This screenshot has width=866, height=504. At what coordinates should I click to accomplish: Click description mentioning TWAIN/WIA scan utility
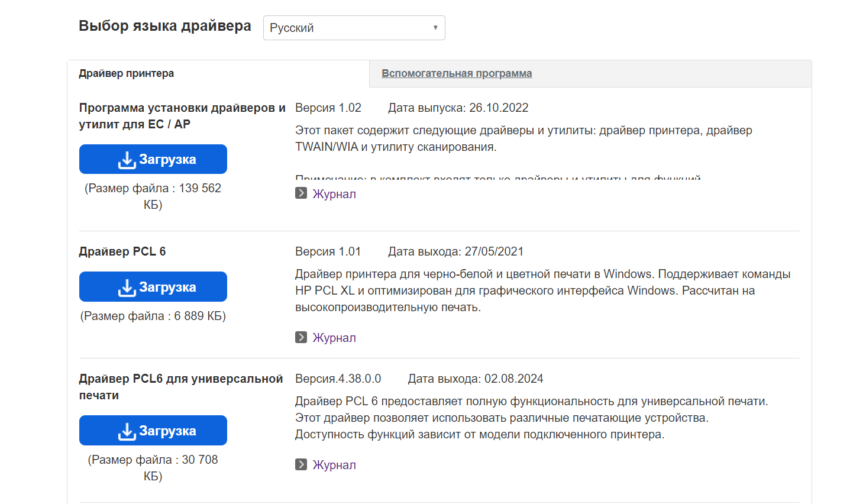point(524,138)
